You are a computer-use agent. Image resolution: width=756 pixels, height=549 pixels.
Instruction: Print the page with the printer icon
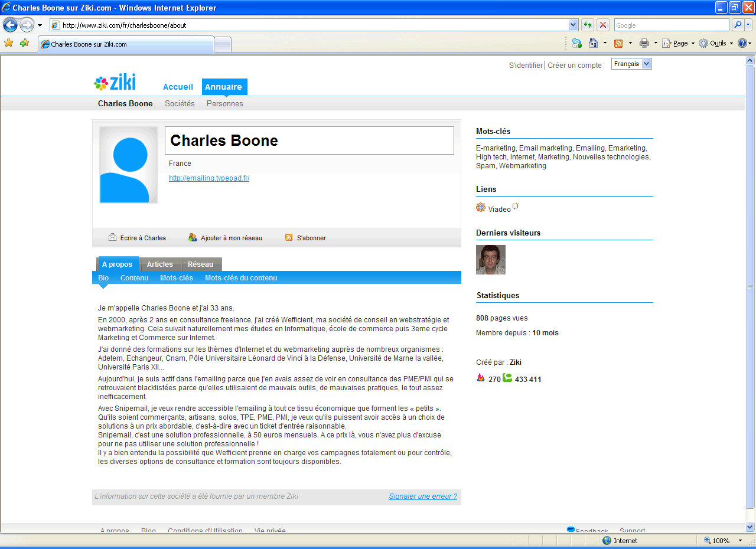click(644, 43)
